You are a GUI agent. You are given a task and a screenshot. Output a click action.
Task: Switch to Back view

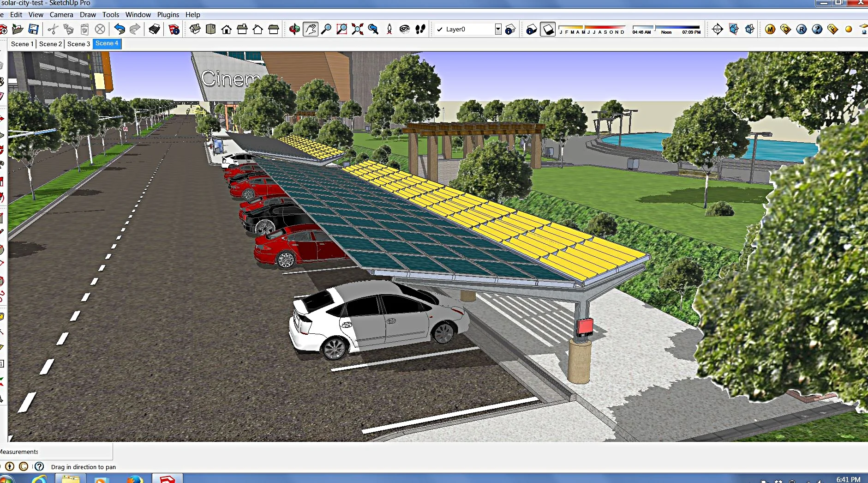pos(258,29)
